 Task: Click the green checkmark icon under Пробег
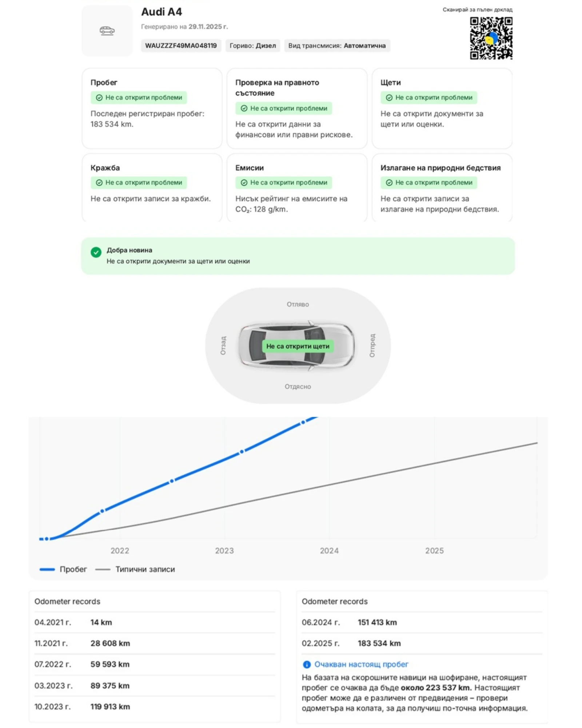point(99,98)
